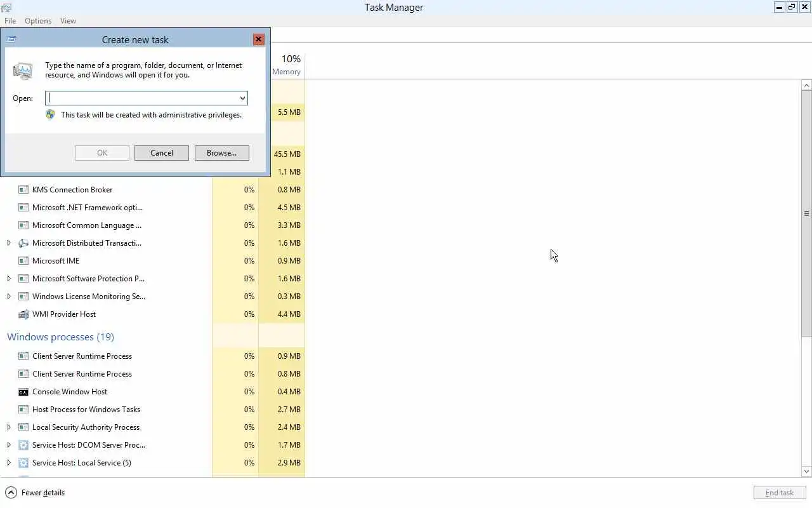812x508 pixels.
Task: Expand Windows License Monitoring Service row
Action: [9, 297]
